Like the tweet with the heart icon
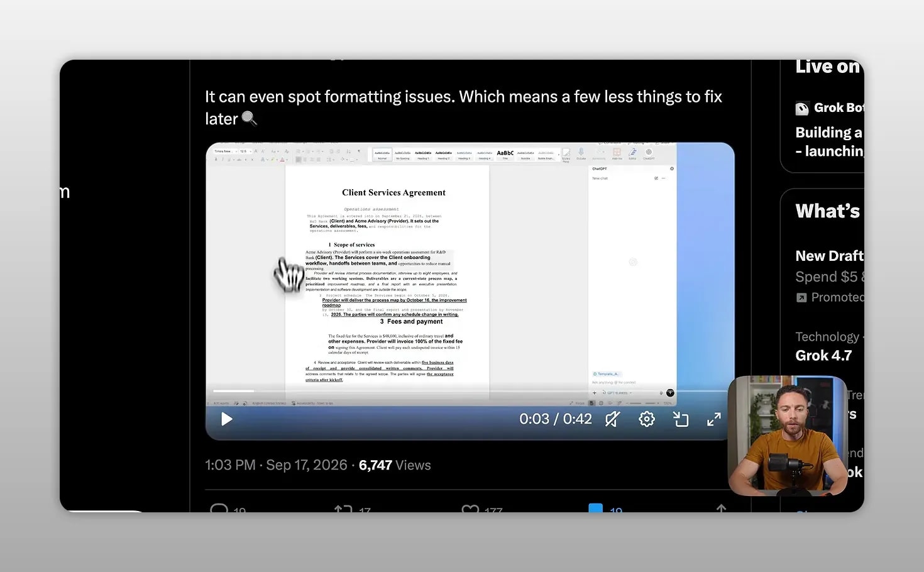924x572 pixels. pyautogui.click(x=470, y=508)
